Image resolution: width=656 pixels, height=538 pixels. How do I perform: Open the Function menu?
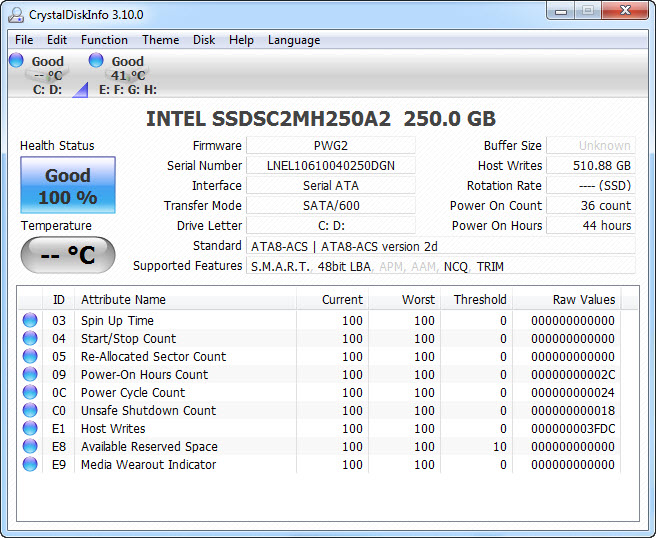(x=104, y=40)
